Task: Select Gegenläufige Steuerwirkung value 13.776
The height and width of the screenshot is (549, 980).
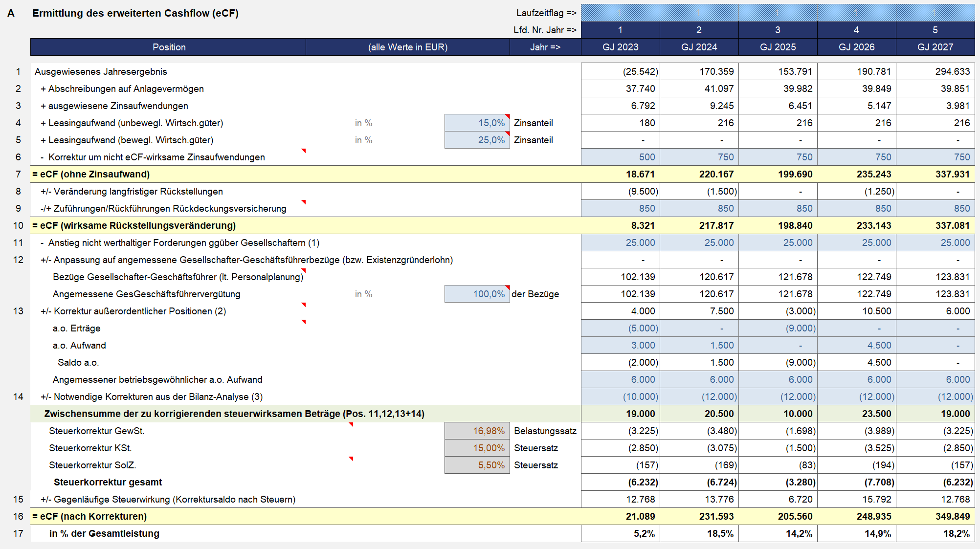Action: [x=699, y=499]
